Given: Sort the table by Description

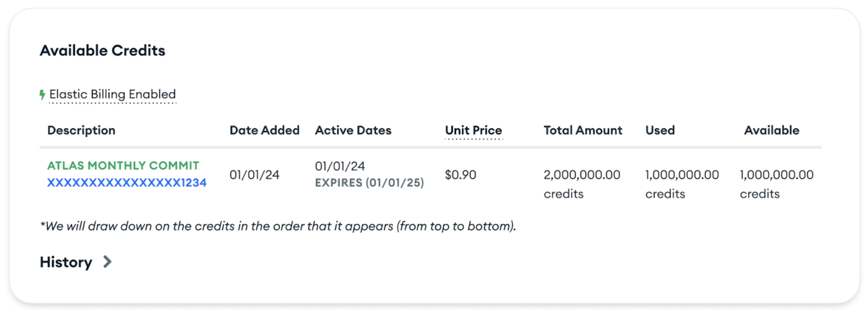Looking at the screenshot, I should [81, 130].
